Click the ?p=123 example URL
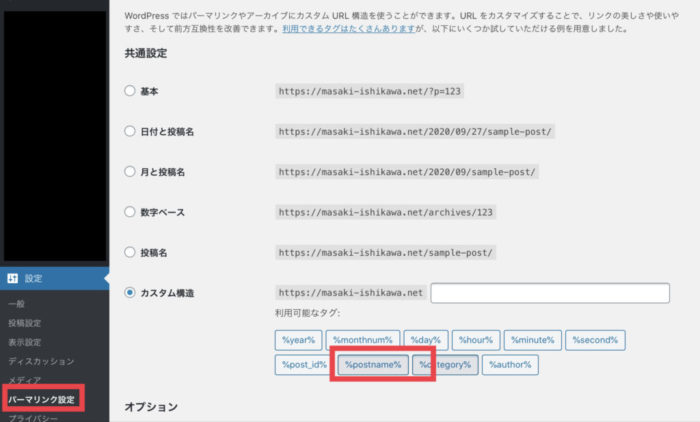Screen dimensions: 700x422 click(x=369, y=91)
